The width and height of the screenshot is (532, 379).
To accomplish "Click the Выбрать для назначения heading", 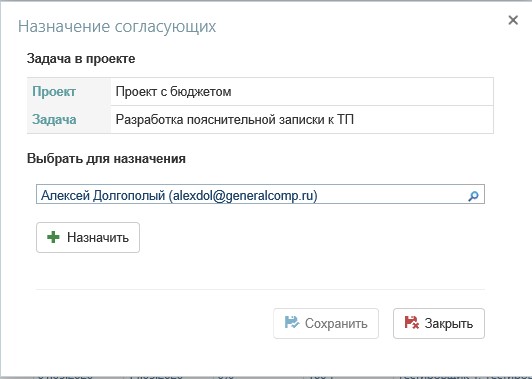I will 106,158.
